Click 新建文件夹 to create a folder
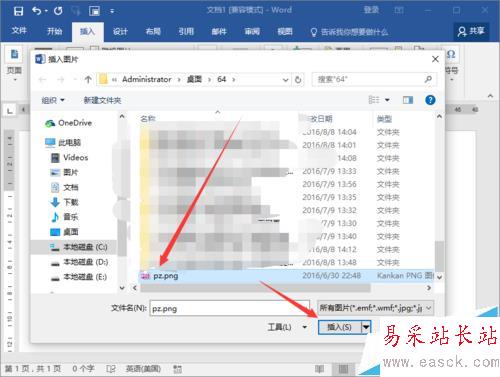 tap(102, 100)
